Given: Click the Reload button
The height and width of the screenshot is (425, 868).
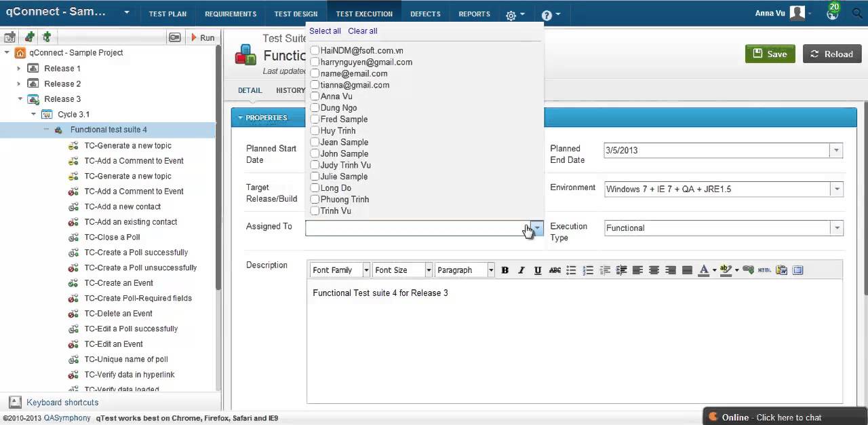Looking at the screenshot, I should pyautogui.click(x=832, y=54).
